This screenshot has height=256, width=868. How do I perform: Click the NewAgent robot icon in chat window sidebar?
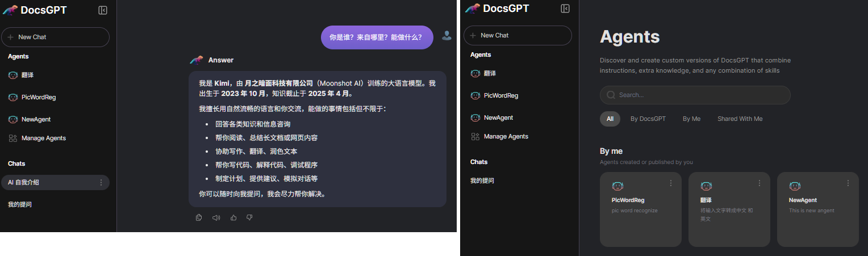point(13,119)
